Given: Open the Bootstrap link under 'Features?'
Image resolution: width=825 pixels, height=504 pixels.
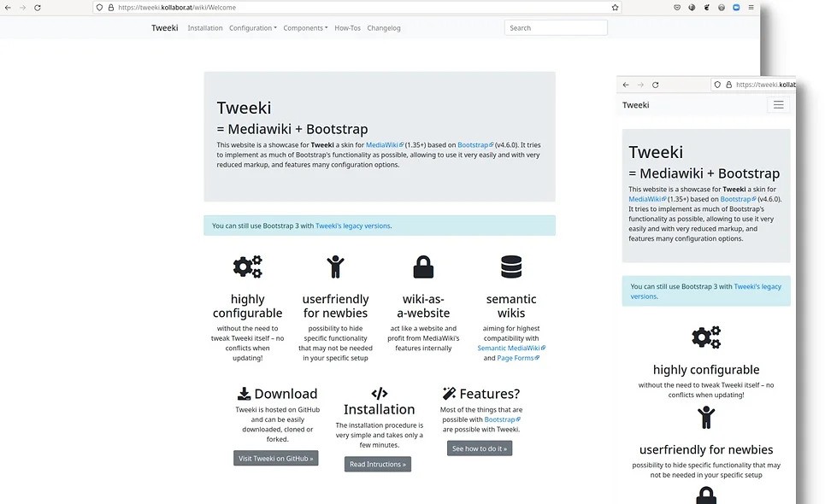Looking at the screenshot, I should coord(503,419).
